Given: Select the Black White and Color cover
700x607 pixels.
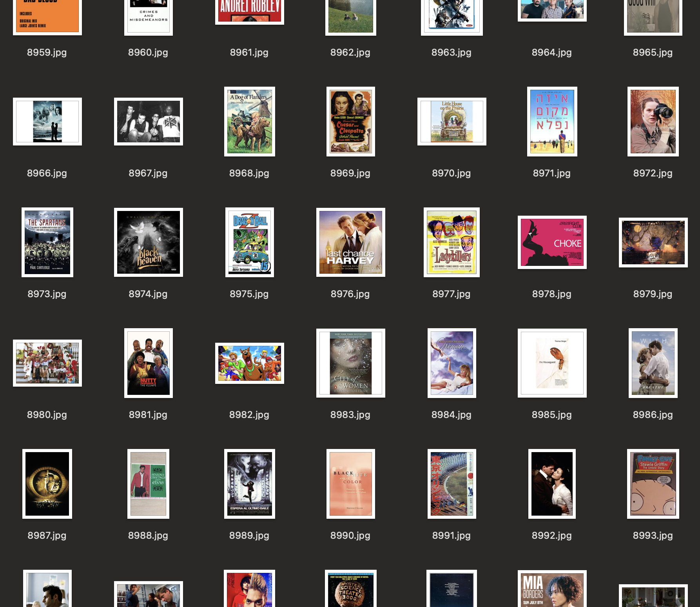Looking at the screenshot, I should click(351, 484).
